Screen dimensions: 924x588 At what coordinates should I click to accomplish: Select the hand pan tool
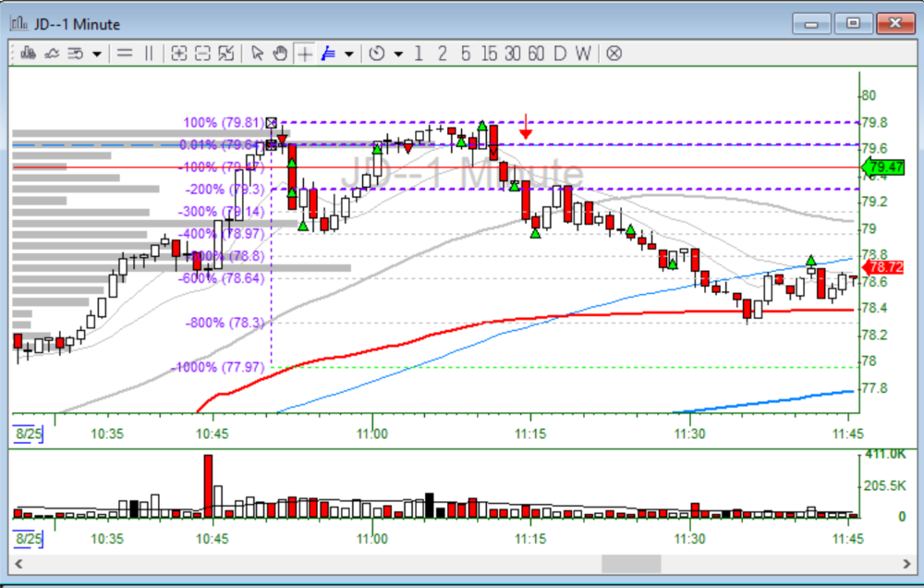tap(280, 54)
